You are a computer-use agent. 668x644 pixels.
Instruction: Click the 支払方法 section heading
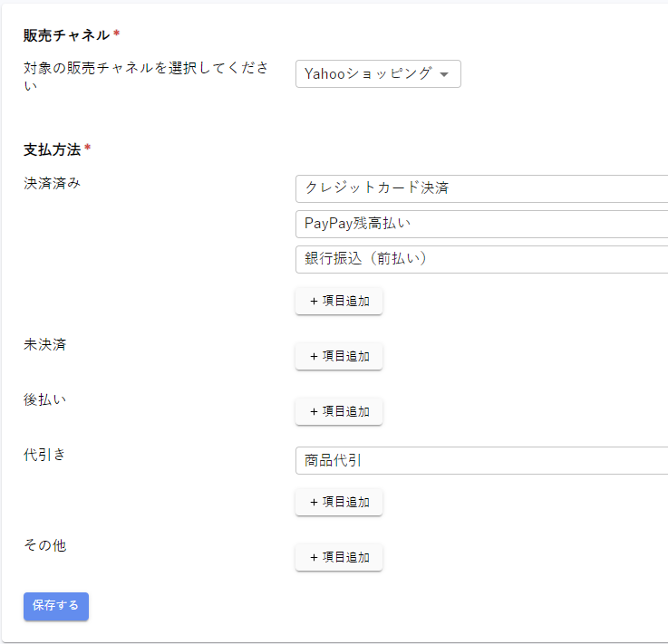point(53,149)
